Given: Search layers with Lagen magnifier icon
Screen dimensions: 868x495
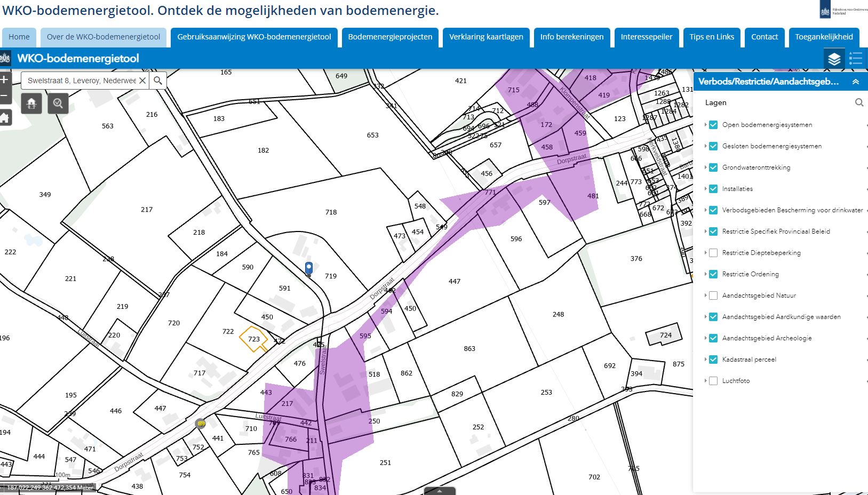Looking at the screenshot, I should (x=859, y=102).
